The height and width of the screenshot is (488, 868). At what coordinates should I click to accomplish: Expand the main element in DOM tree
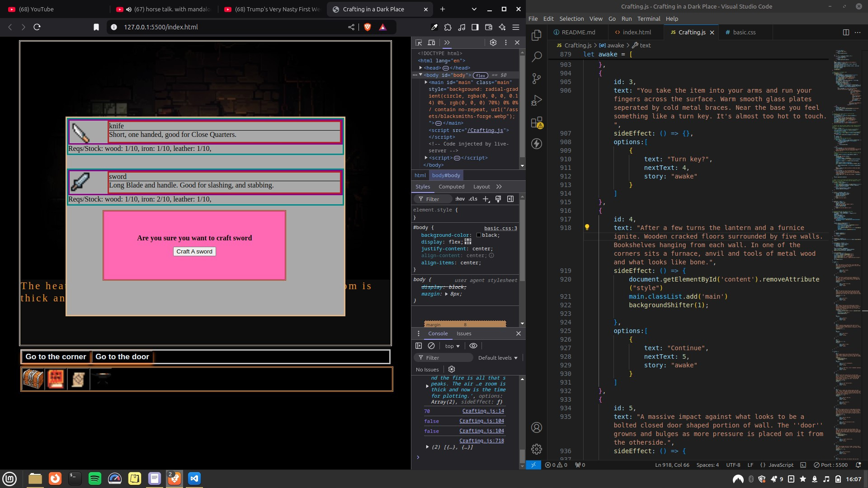tap(426, 82)
